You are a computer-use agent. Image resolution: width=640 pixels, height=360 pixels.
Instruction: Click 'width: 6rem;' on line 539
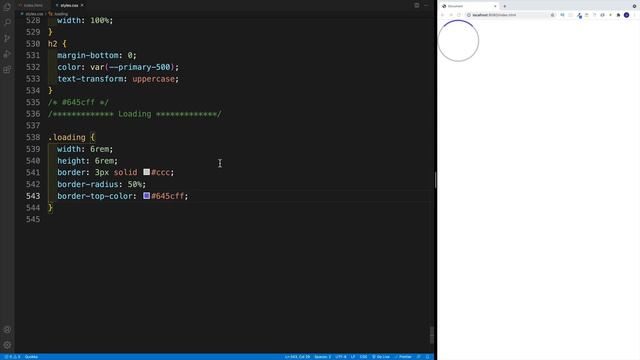(x=85, y=149)
